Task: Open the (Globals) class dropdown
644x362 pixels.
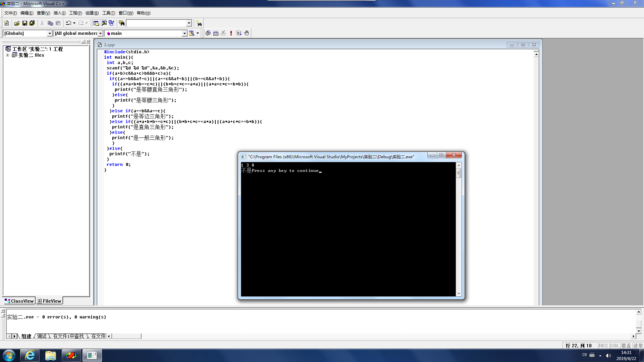Action: 50,34
